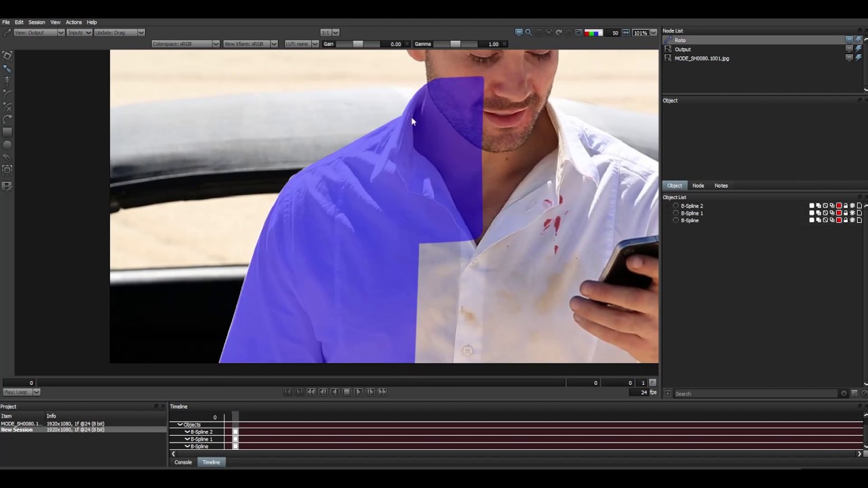The image size is (868, 488).
Task: Open the 1:1 ratio dropdown
Action: pos(330,33)
